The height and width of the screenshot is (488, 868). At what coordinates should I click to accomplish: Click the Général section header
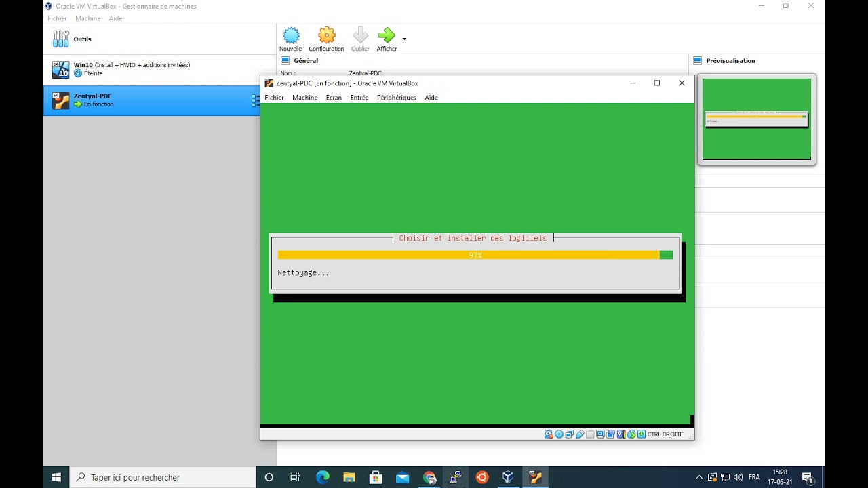tap(306, 61)
